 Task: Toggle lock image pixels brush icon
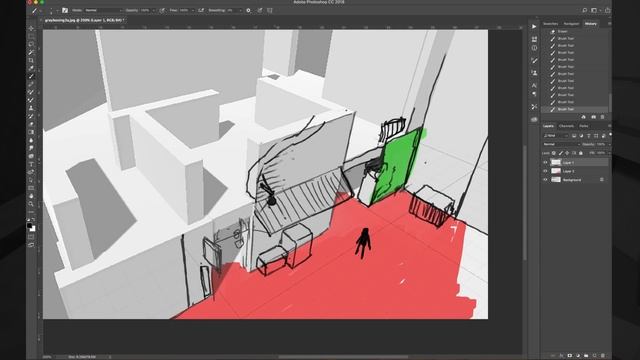click(560, 153)
